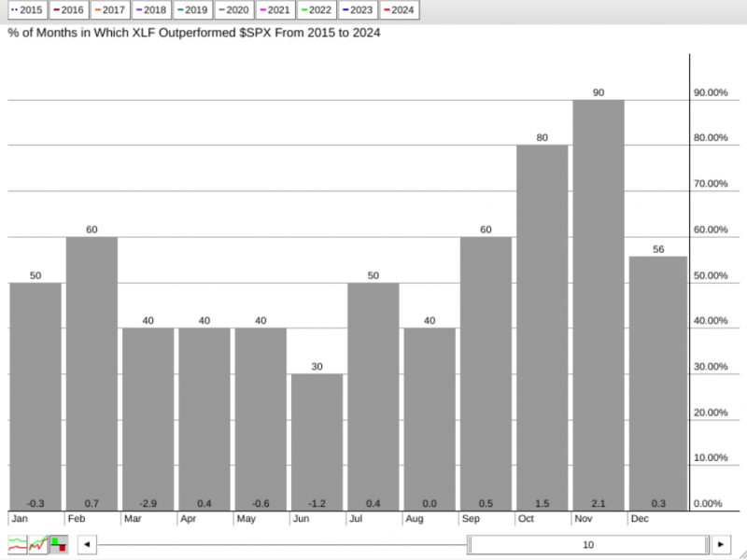This screenshot has height=560, width=747.
Task: Toggle the 2023 year legend button
Action: point(358,10)
